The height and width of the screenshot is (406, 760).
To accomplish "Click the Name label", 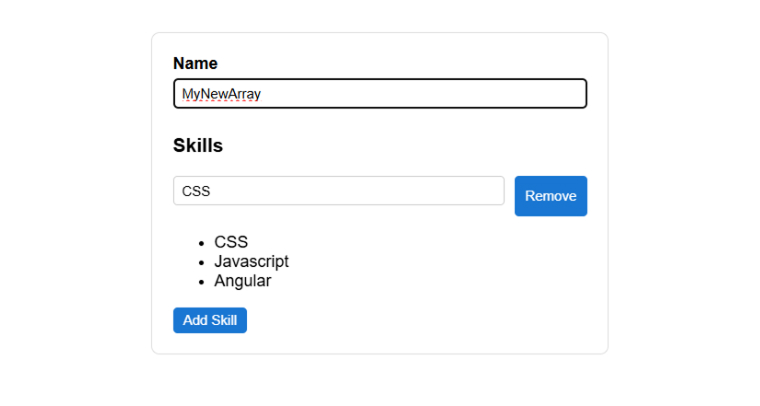I will tap(195, 63).
